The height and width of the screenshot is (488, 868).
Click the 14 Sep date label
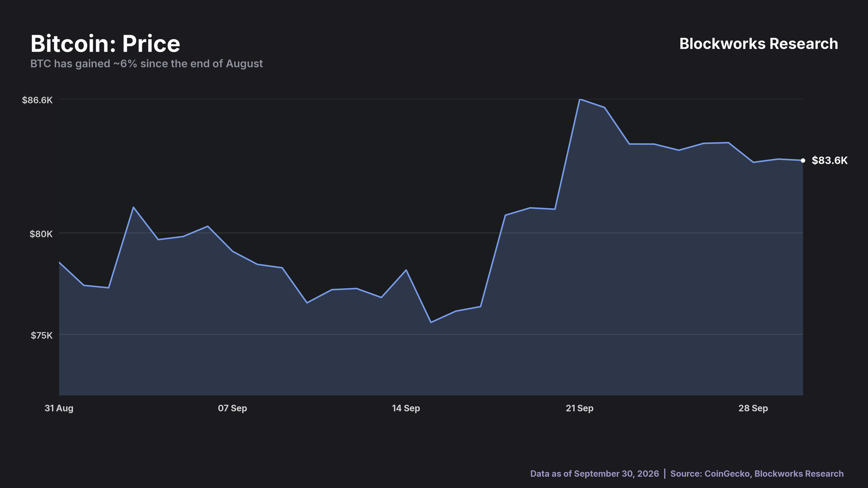(406, 408)
